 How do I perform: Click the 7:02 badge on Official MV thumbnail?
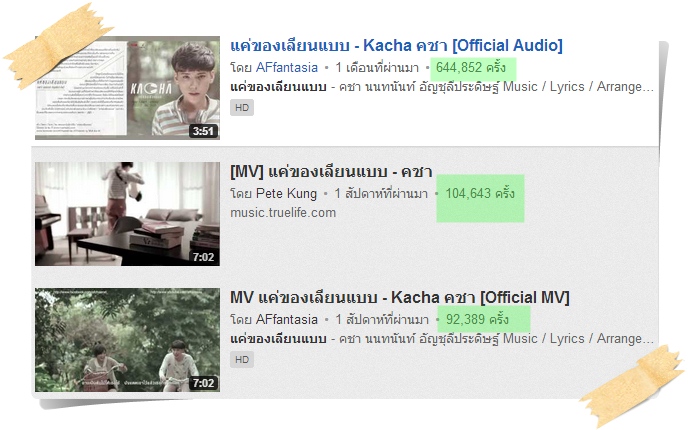(203, 383)
